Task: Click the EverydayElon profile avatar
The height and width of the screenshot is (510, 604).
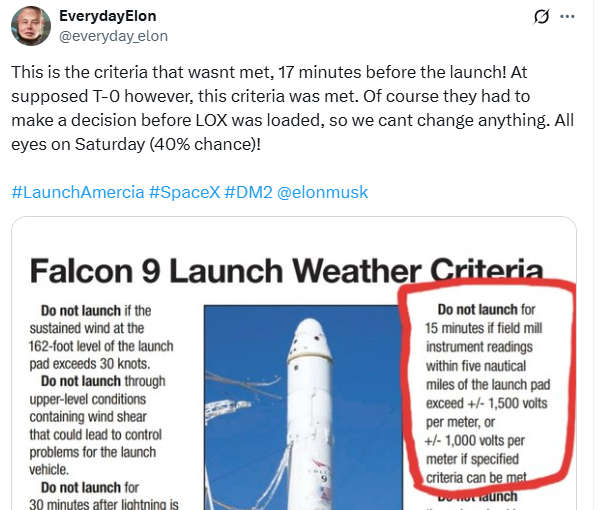Action: pos(31,26)
